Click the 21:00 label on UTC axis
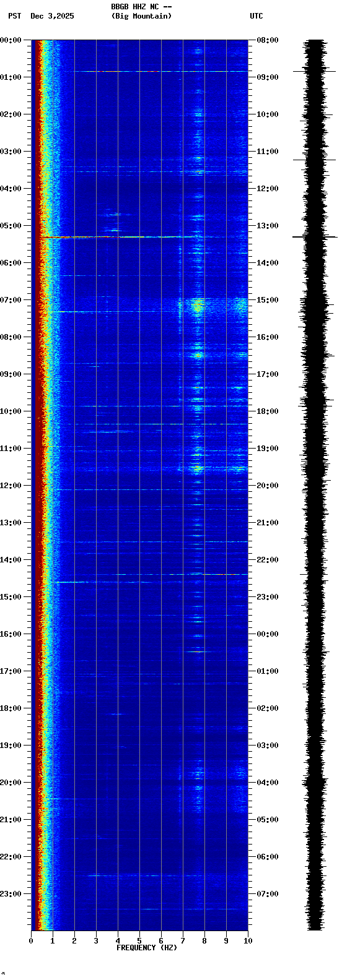The image size is (342, 980). coord(268,523)
